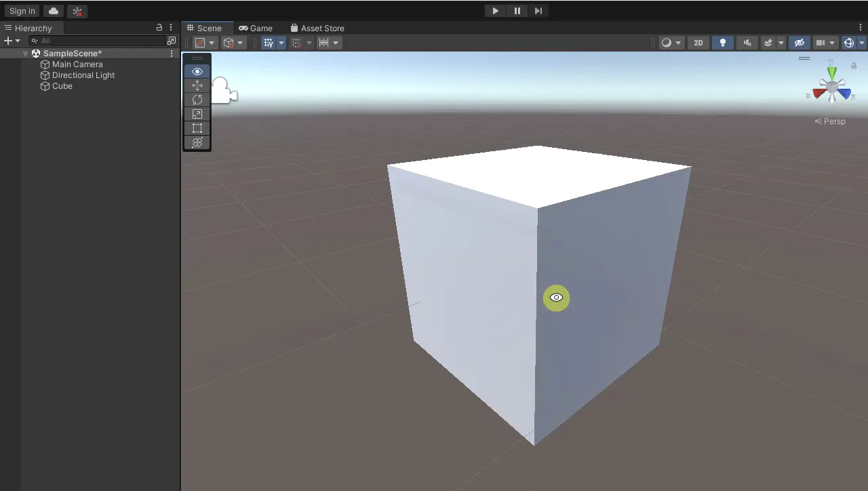Image resolution: width=868 pixels, height=491 pixels.
Task: Open the Hierarchy plus create dropdown
Action: click(12, 41)
